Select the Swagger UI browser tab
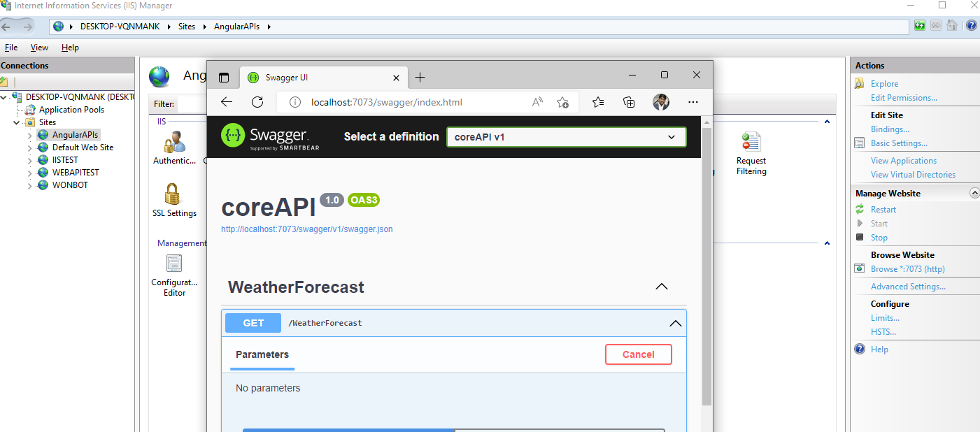This screenshot has width=980, height=432. pyautogui.click(x=323, y=78)
